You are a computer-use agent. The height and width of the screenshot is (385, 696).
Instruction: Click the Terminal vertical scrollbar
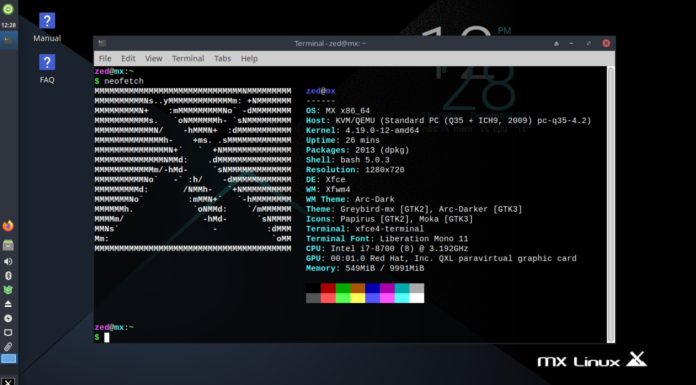pos(611,204)
